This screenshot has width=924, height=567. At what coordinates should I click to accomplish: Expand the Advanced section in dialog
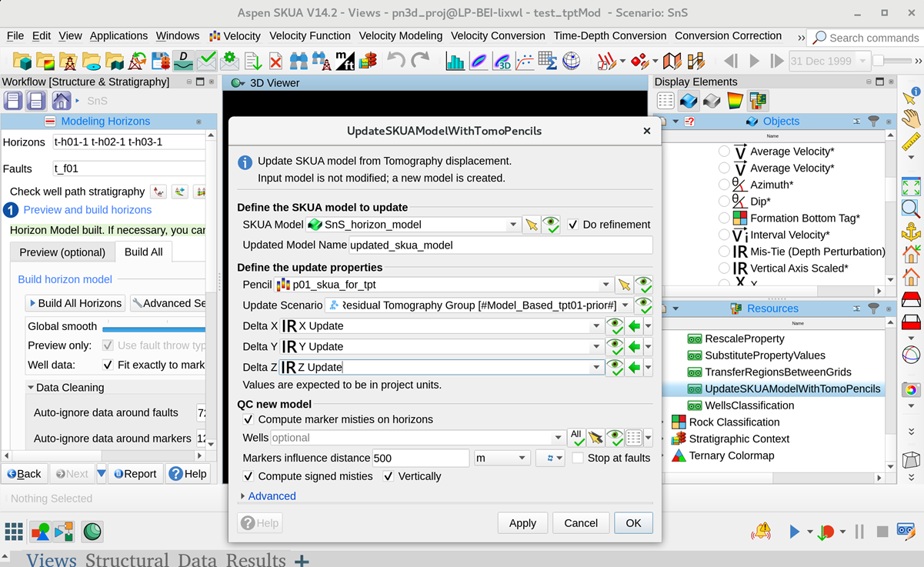coord(268,496)
